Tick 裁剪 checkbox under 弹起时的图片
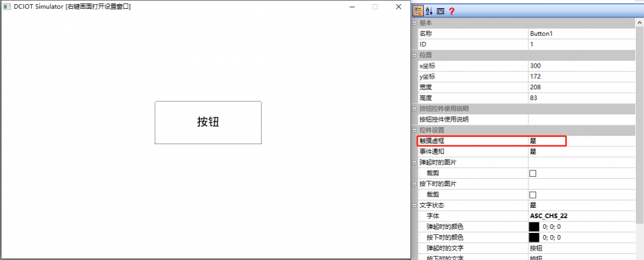The image size is (644, 260). pos(533,173)
